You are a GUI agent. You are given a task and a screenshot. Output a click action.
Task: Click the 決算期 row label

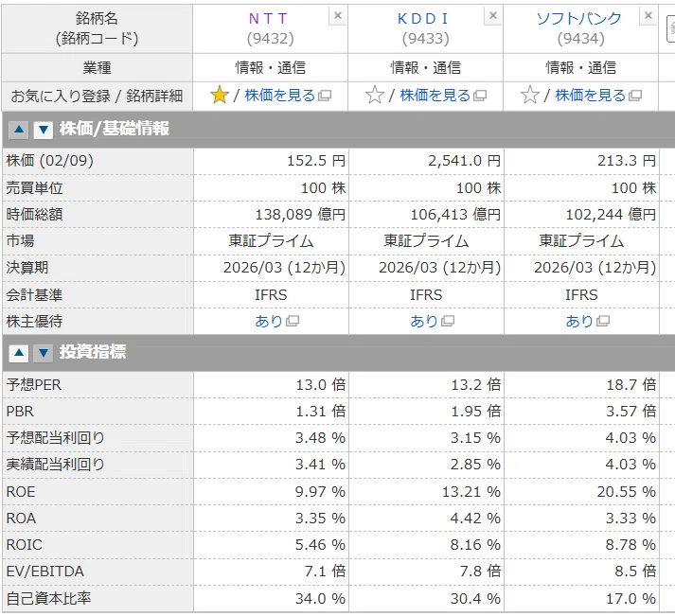click(27, 268)
